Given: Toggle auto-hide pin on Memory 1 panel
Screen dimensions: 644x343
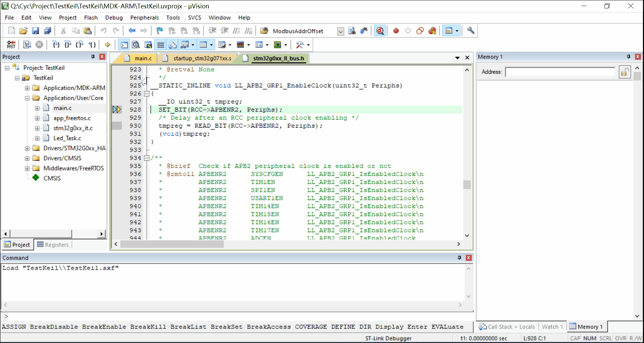Looking at the screenshot, I should (628, 57).
